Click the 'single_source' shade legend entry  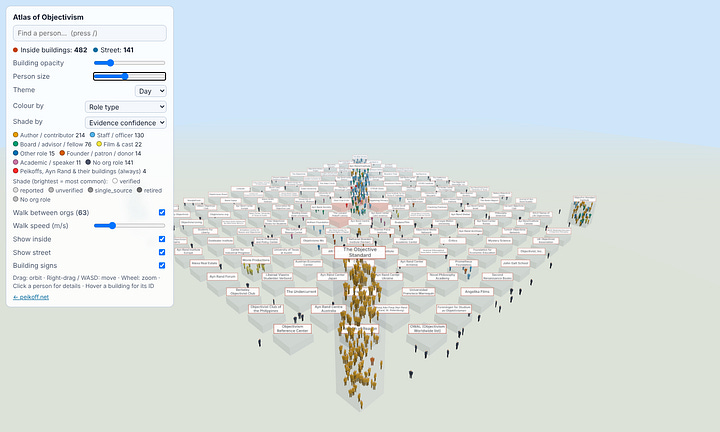pyautogui.click(x=110, y=191)
